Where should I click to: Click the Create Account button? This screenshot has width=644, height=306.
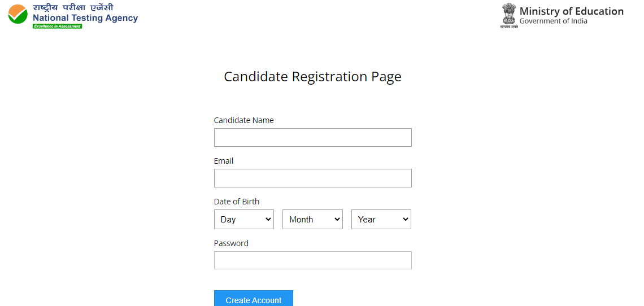(254, 299)
